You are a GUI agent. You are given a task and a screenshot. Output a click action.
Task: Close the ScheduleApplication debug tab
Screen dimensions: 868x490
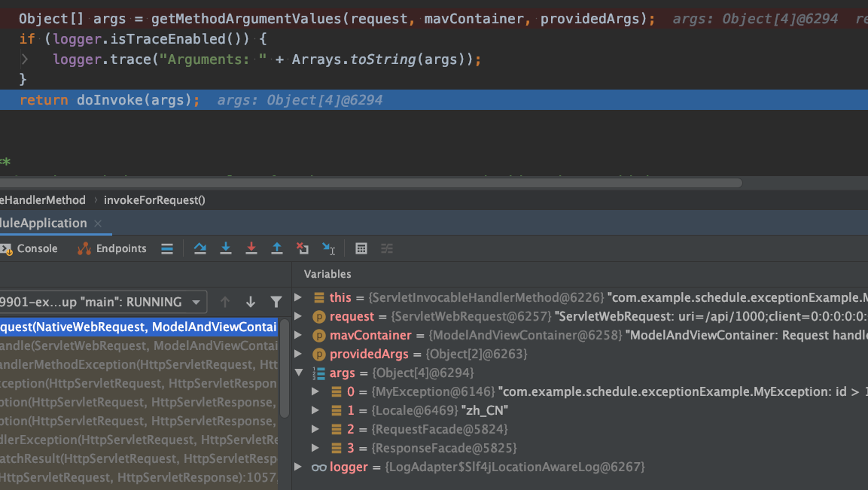click(98, 223)
